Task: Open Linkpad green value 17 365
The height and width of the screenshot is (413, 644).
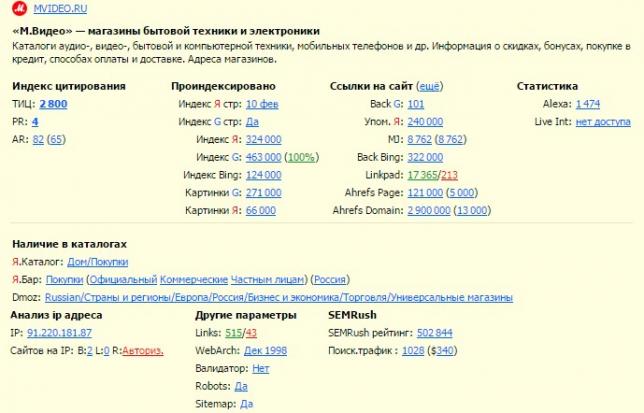Action: coord(423,175)
